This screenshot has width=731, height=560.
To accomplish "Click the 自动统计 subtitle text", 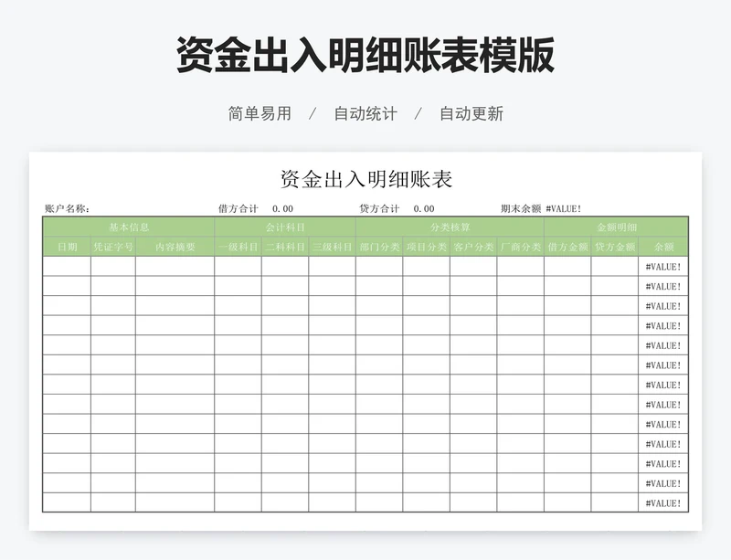I will point(365,113).
